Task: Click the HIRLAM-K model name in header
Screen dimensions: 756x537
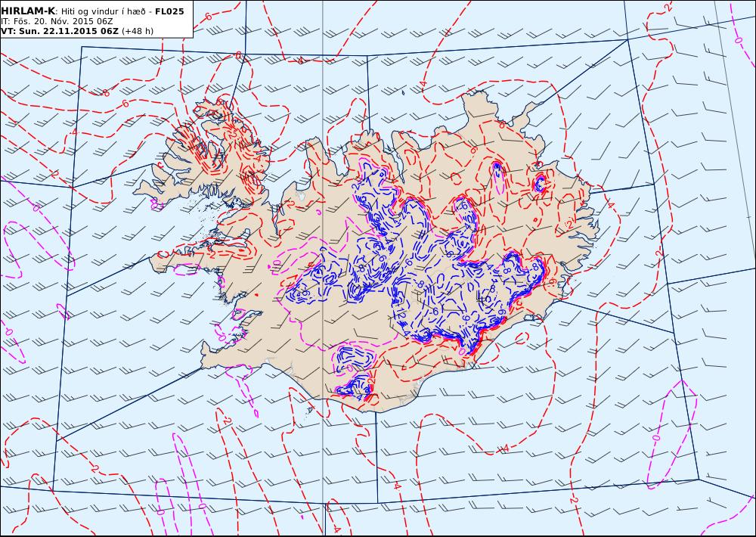Action: 28,11
